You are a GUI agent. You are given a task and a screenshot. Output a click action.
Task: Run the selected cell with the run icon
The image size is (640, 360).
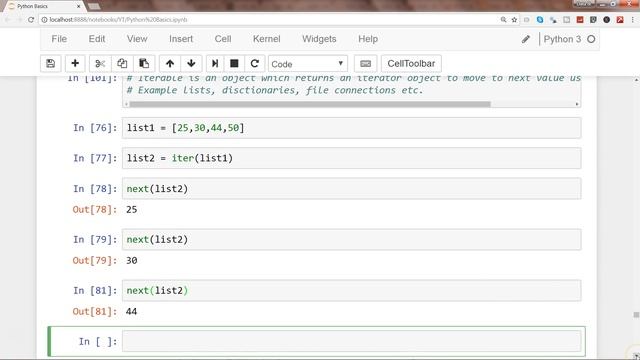[215, 64]
